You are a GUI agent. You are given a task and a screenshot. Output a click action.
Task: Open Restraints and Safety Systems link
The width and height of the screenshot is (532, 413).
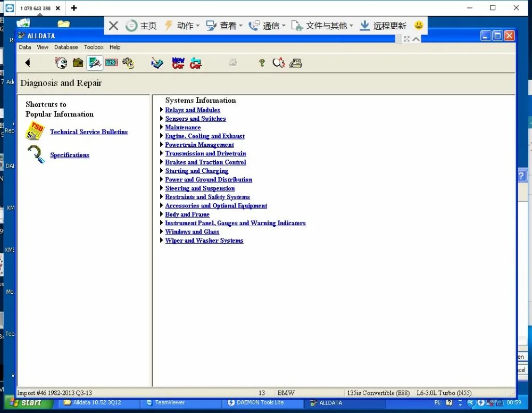pyautogui.click(x=207, y=197)
